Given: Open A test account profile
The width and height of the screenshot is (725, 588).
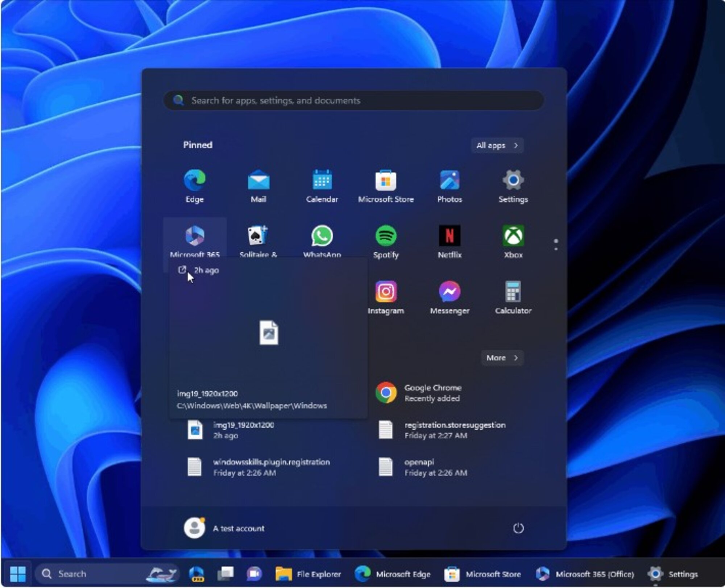Looking at the screenshot, I should pyautogui.click(x=224, y=528).
